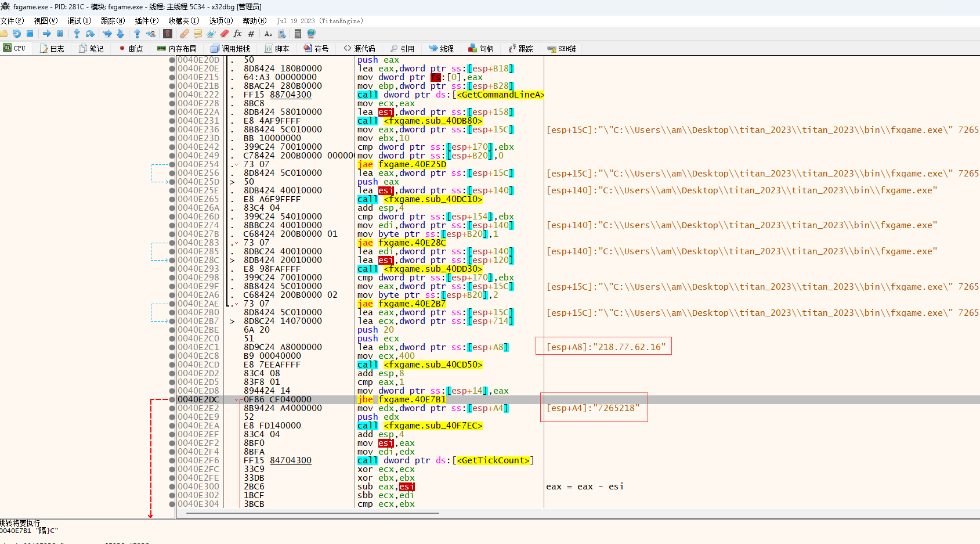Toggle breakpoint bullet at address 0040E2EA
Image resolution: width=980 pixels, height=544 pixels.
coord(172,426)
